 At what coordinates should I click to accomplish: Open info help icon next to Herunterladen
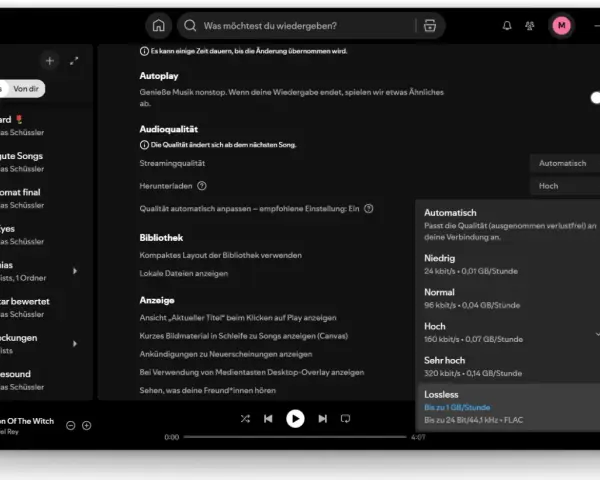(202, 186)
